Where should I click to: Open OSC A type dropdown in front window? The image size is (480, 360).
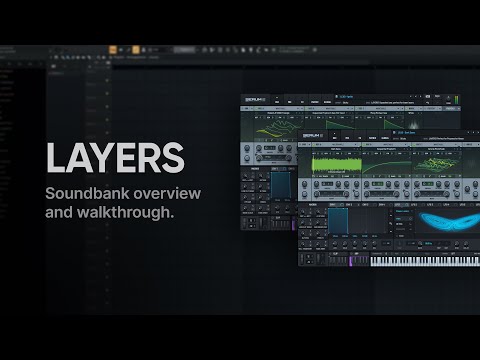point(339,145)
